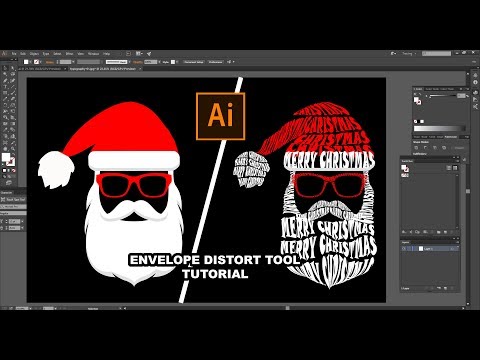Click the tint slider in Color panel
The height and width of the screenshot is (360, 480).
[x=443, y=96]
